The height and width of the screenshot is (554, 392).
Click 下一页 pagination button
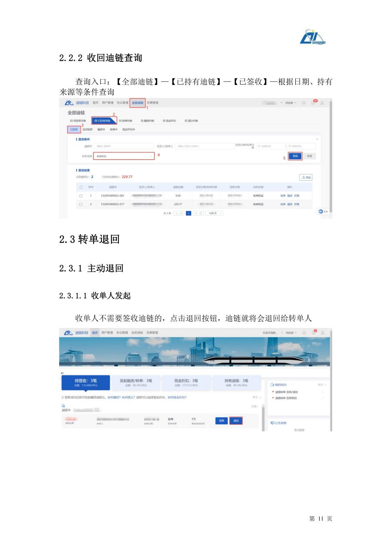(x=199, y=213)
